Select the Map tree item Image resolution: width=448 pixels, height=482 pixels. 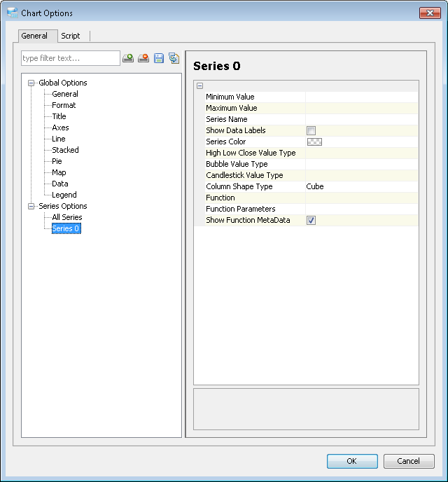(59, 173)
